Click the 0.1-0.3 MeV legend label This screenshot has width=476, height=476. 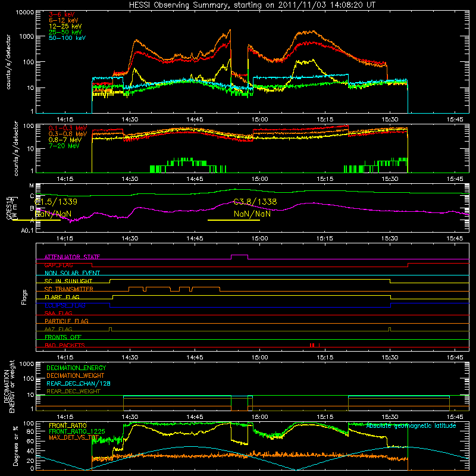click(x=68, y=128)
